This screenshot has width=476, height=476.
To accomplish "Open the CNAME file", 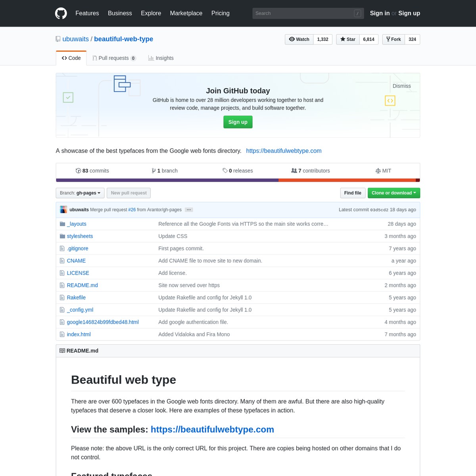I will coord(76,261).
